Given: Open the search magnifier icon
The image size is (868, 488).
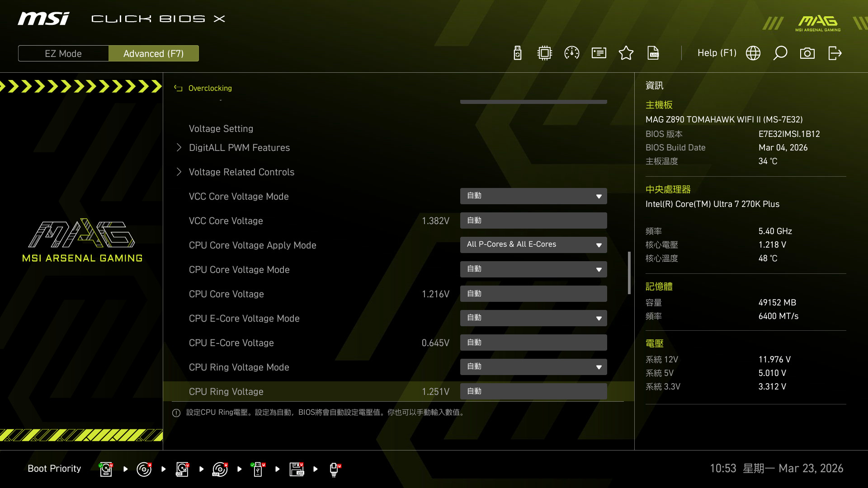Looking at the screenshot, I should [x=780, y=53].
